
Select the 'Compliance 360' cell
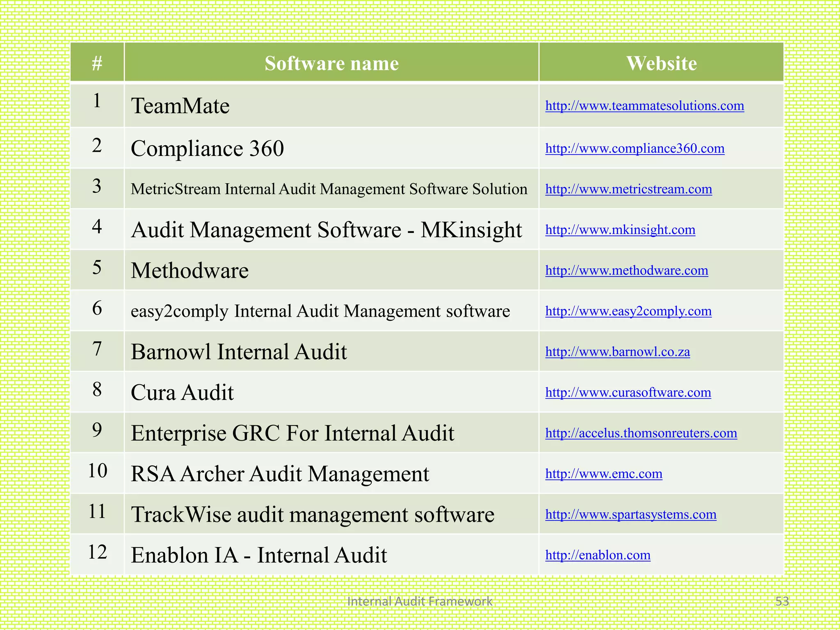(x=331, y=148)
